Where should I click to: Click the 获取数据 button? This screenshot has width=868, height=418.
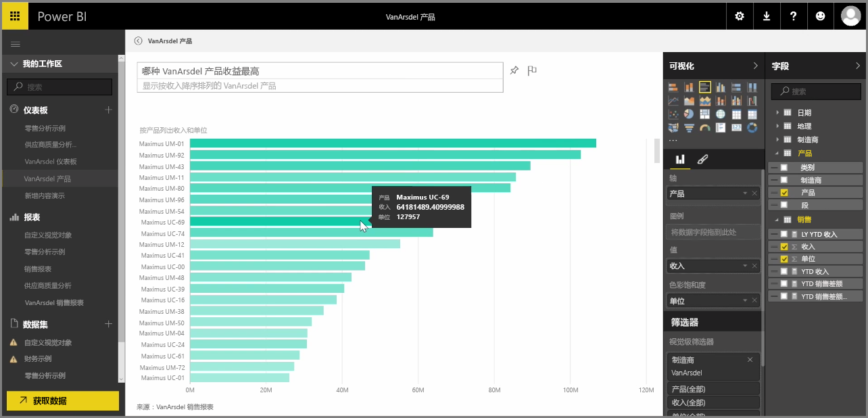63,400
